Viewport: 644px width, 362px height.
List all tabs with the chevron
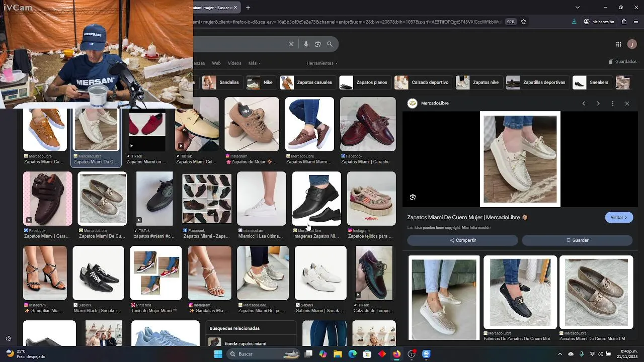(x=577, y=8)
